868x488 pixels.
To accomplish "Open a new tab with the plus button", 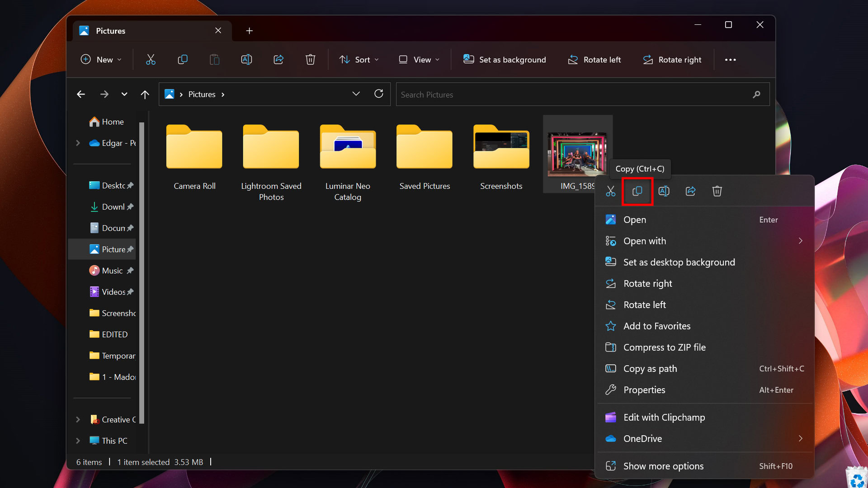I will 249,31.
